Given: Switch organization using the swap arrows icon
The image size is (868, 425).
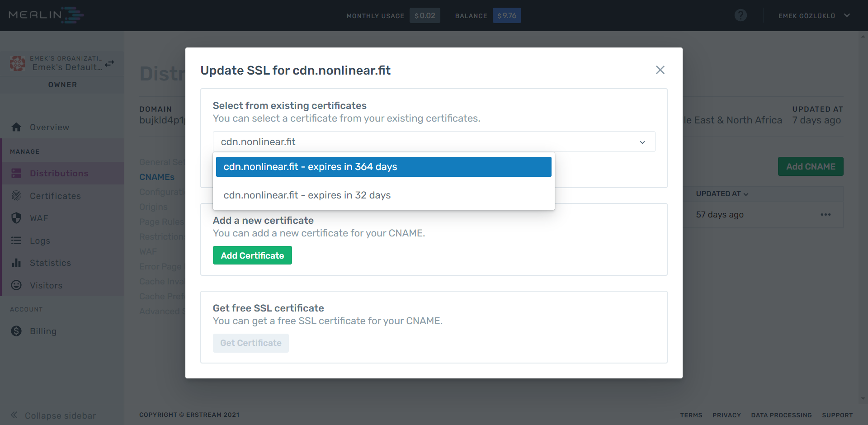Looking at the screenshot, I should click(x=110, y=64).
